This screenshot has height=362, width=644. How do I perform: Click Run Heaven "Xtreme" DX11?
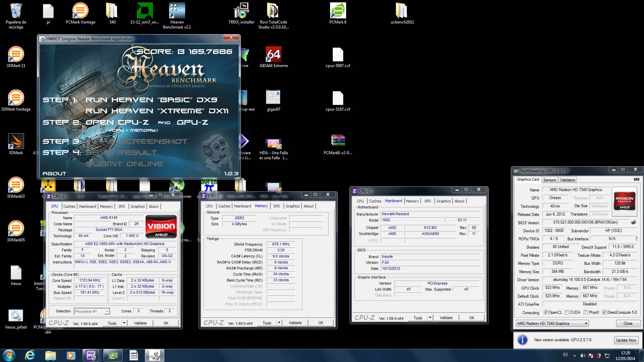pos(157,111)
